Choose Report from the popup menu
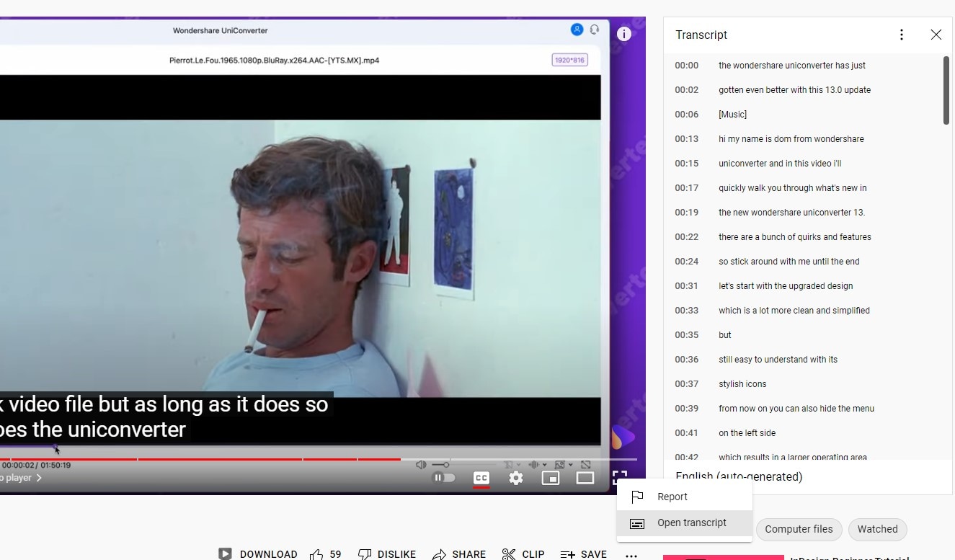 point(685,497)
